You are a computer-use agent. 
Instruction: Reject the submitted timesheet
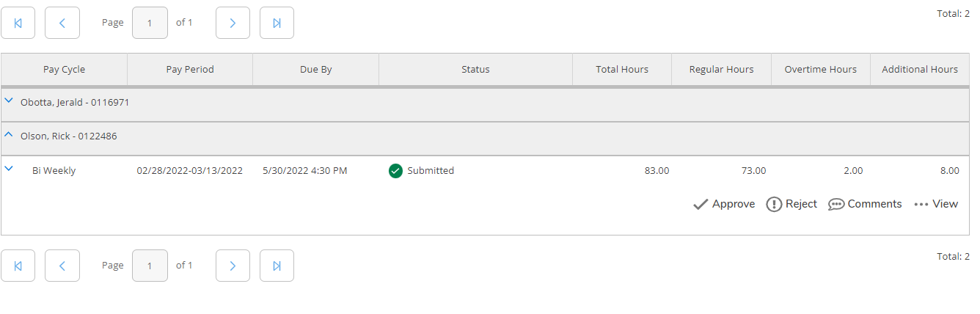pyautogui.click(x=791, y=204)
